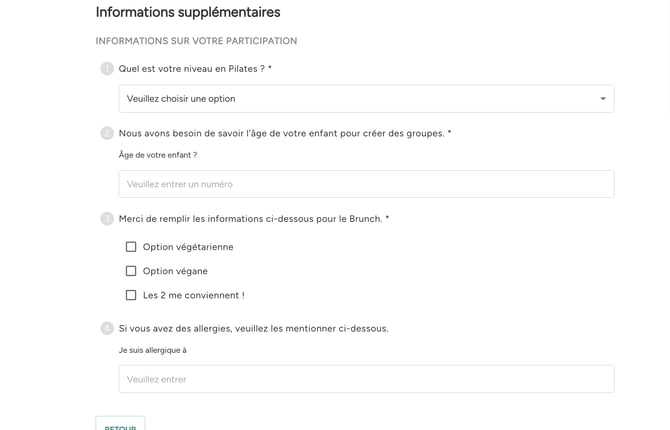This screenshot has height=430, width=670.
Task: Click the number 4 question badge
Action: (x=107, y=328)
